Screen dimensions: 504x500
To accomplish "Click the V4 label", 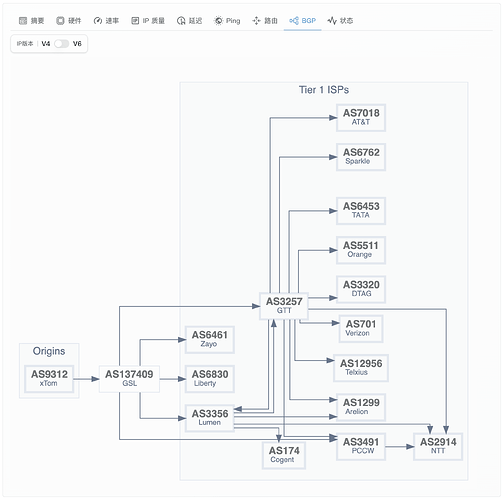I will click(x=46, y=44).
